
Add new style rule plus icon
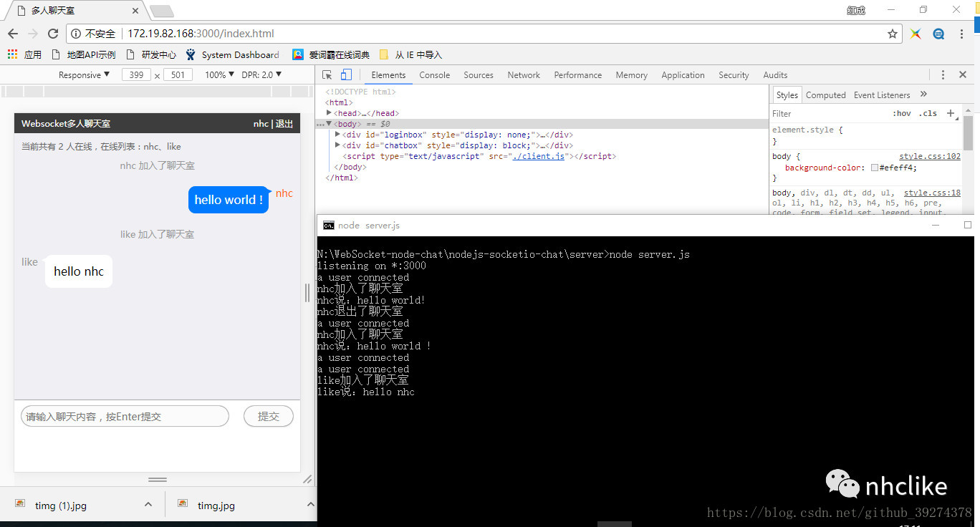pos(951,113)
